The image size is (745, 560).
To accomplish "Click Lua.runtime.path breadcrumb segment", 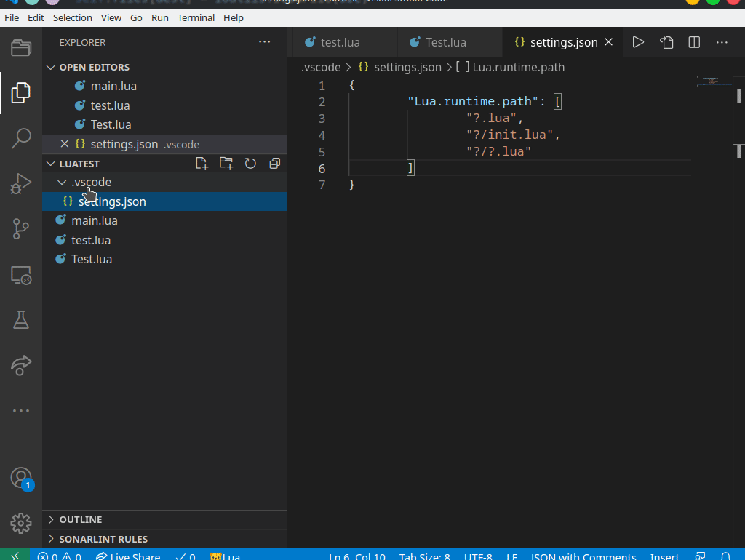I will [510, 68].
